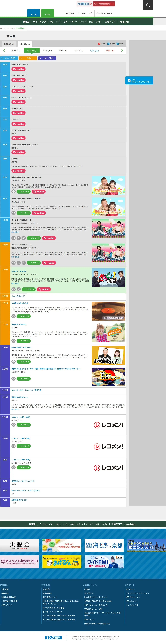
Task: Open globe icon for 桂吉の丞のおつかれさん！
Action: (14, 361)
